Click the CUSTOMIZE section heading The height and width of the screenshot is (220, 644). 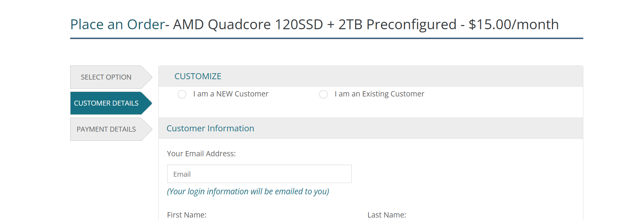pyautogui.click(x=198, y=76)
